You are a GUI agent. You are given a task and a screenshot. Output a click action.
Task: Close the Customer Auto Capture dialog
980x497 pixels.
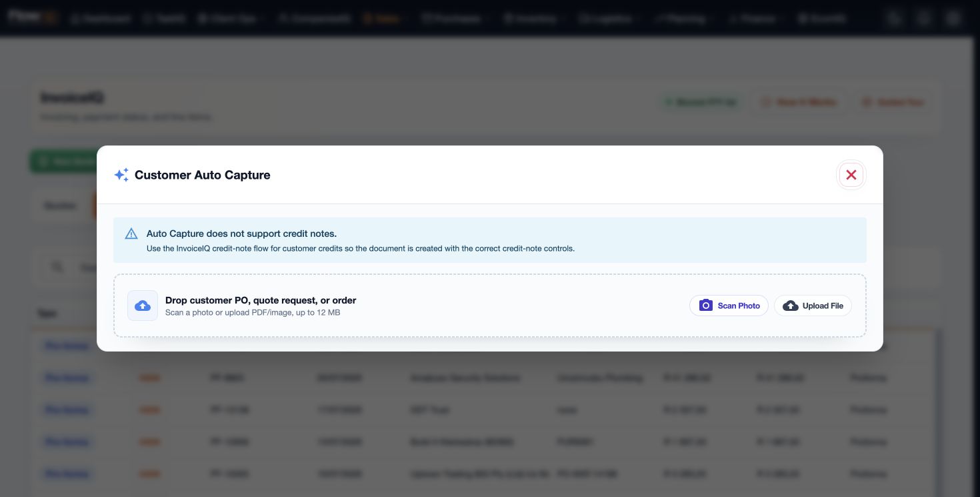tap(851, 175)
